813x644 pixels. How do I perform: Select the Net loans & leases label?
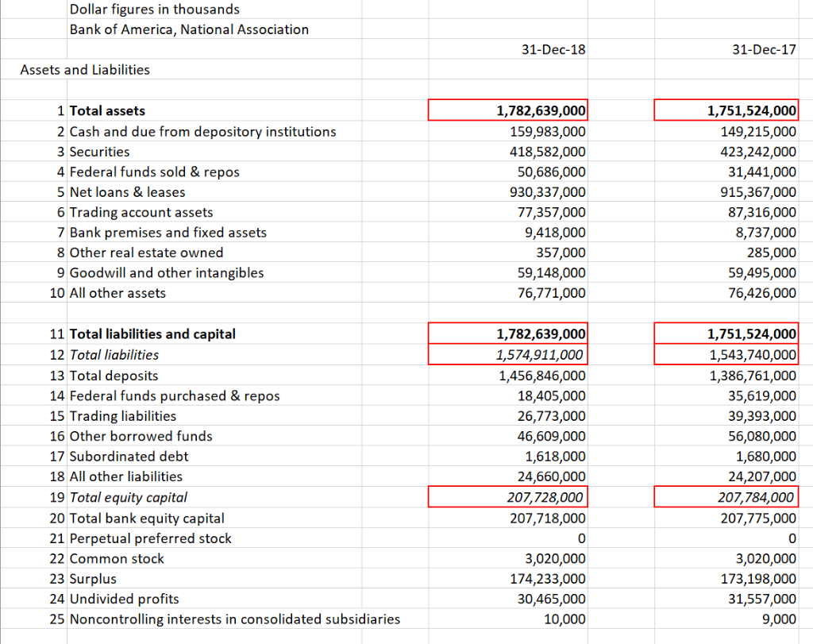pos(127,191)
